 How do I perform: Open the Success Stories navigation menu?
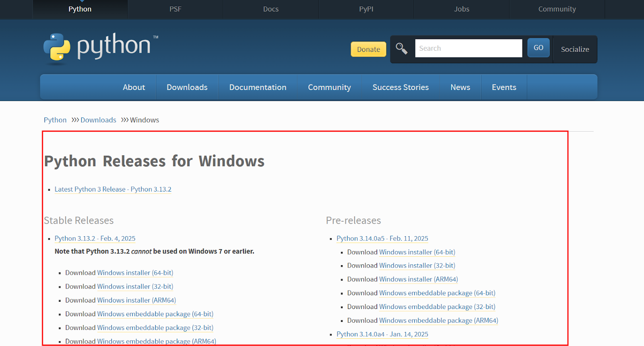pos(400,87)
